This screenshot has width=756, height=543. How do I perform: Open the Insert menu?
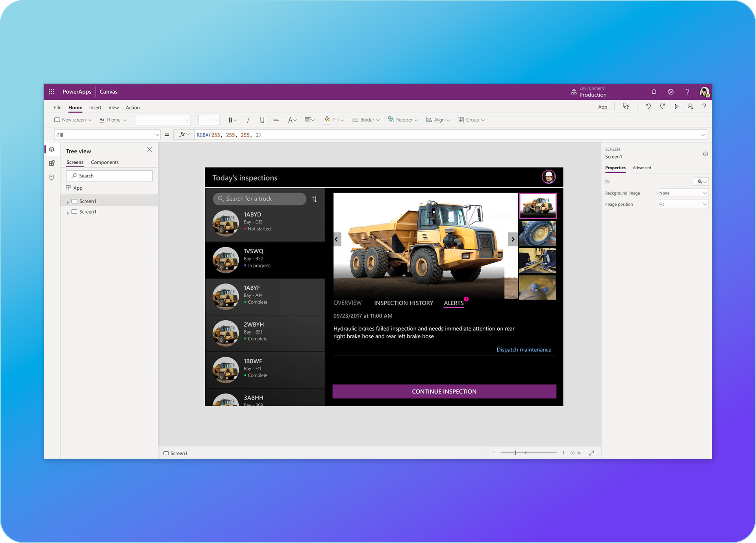click(95, 107)
